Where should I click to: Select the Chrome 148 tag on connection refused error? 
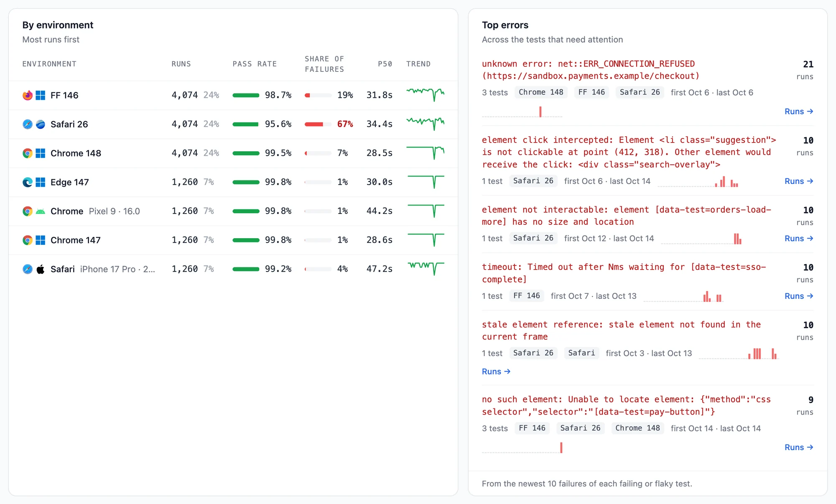[541, 92]
